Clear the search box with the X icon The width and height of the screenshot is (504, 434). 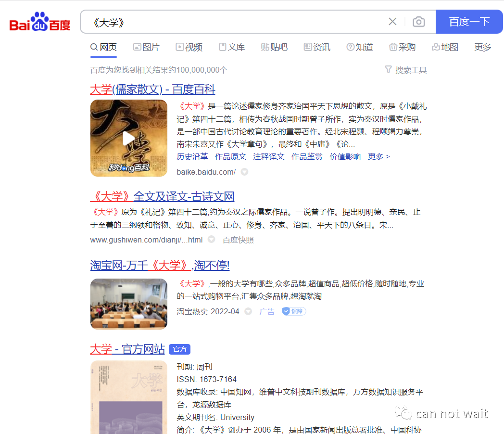392,22
